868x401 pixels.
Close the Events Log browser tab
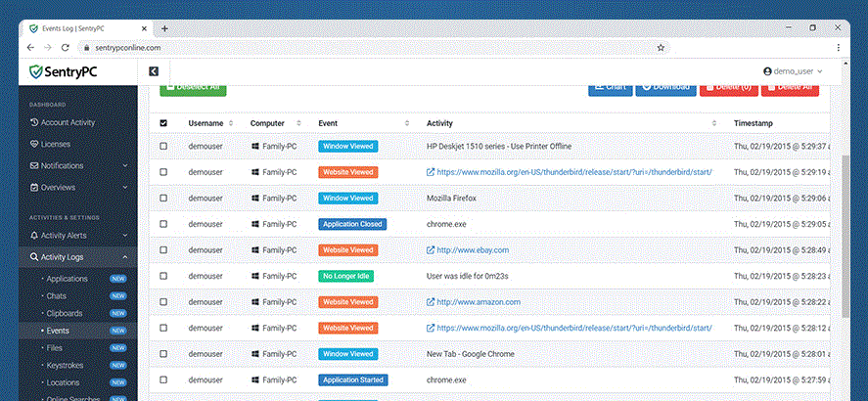click(144, 28)
